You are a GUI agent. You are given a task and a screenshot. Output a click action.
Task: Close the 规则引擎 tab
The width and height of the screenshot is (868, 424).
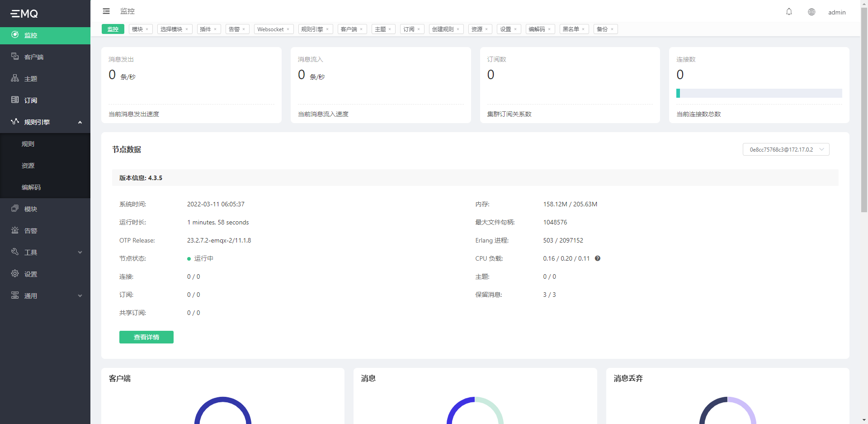(327, 29)
